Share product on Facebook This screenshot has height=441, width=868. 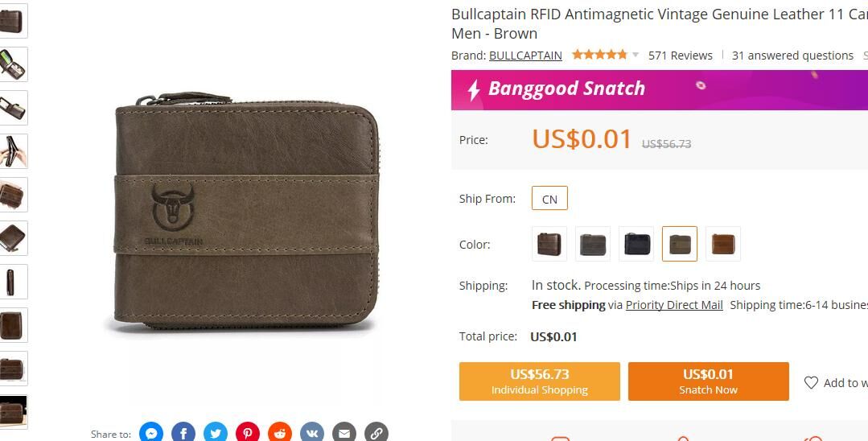coord(183,433)
